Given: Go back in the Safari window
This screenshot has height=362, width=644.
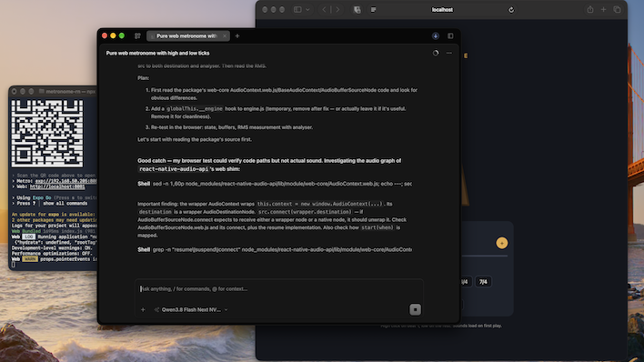Looking at the screenshot, I should click(324, 9).
